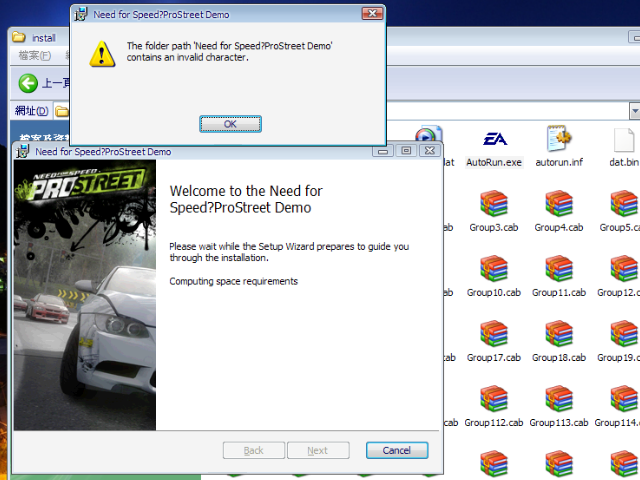
Task: Select the Group112.cab archive icon
Action: click(494, 398)
